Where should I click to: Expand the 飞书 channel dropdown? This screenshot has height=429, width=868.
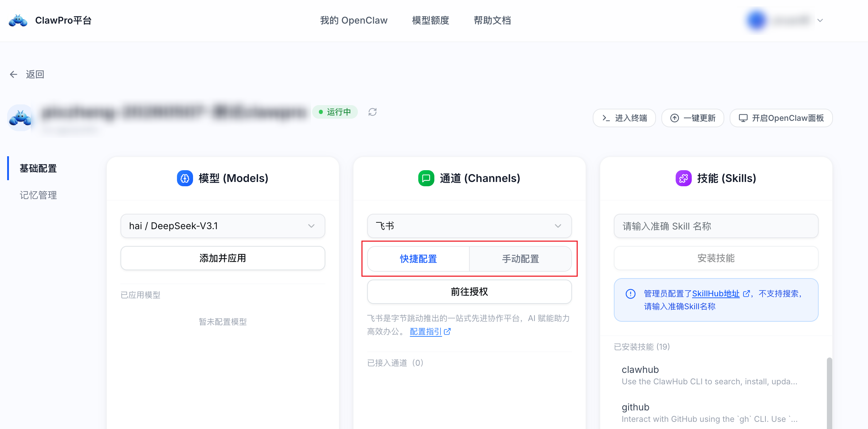[x=469, y=226]
